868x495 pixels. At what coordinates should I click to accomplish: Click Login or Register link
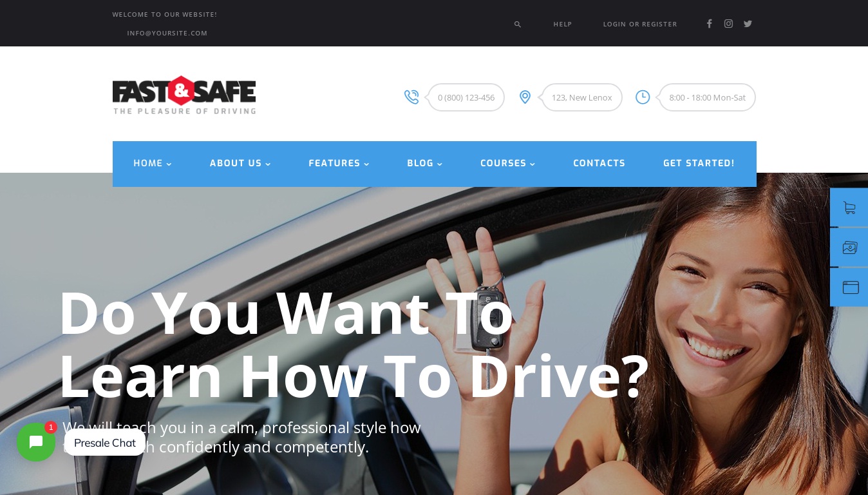click(640, 24)
